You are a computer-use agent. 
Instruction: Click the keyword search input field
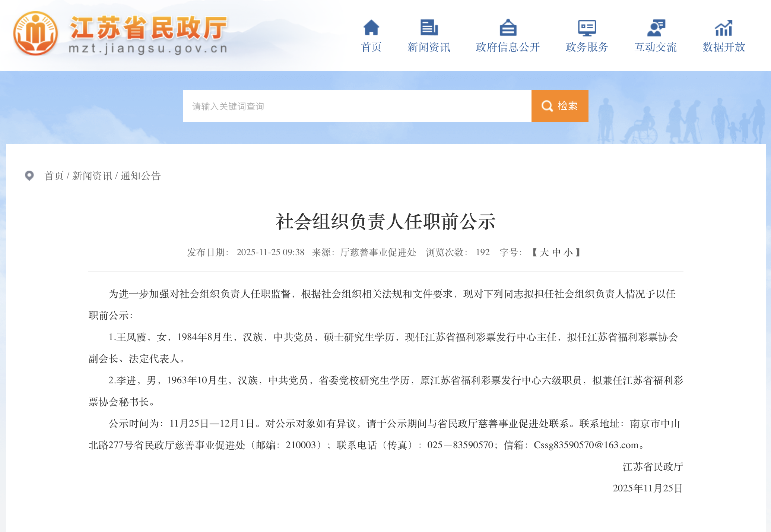(x=357, y=106)
